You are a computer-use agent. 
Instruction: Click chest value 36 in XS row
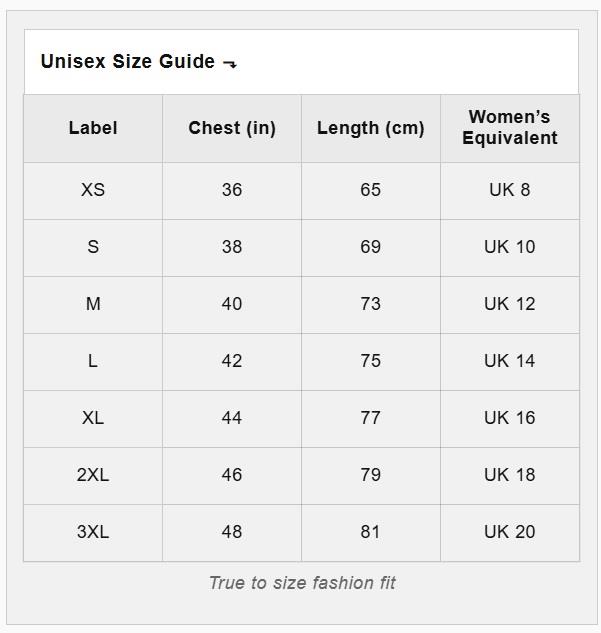[232, 191]
